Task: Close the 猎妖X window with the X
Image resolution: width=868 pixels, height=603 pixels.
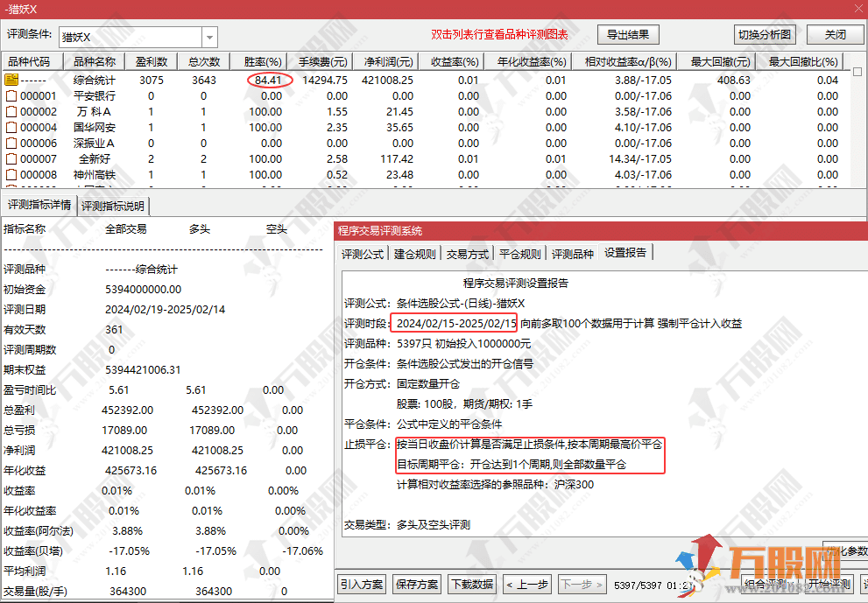Action: point(858,8)
